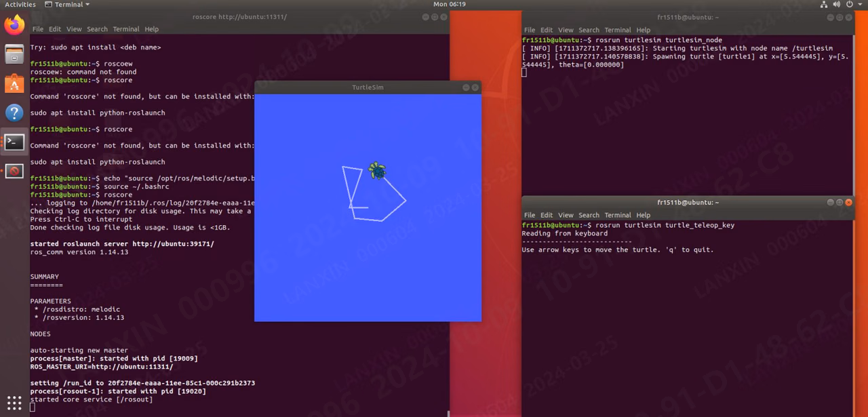Maximize the turtlesim_node terminal window

pyautogui.click(x=840, y=18)
